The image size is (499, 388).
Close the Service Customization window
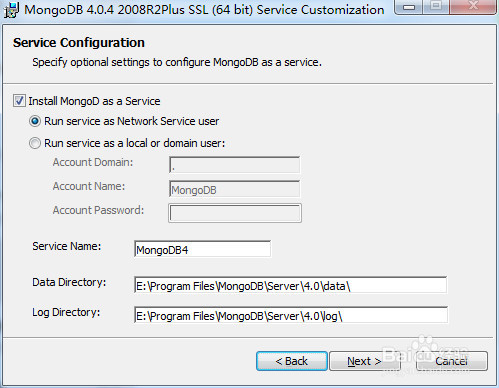tap(473, 6)
